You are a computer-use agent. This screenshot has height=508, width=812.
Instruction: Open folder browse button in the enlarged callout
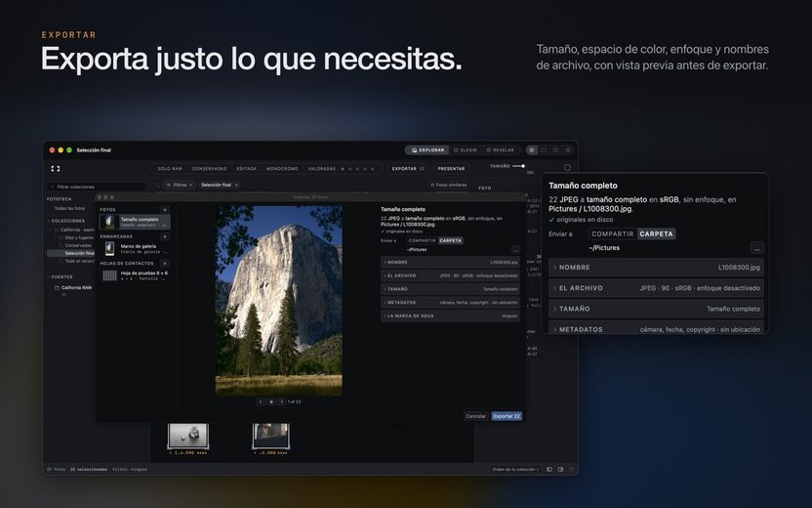click(756, 248)
